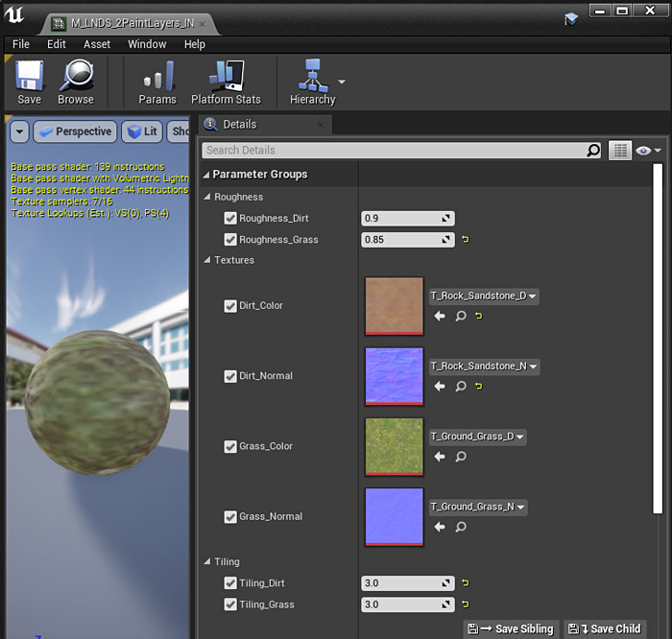
Task: Reset Roughness_Grass to default with yellow arrow
Action: [x=466, y=240]
